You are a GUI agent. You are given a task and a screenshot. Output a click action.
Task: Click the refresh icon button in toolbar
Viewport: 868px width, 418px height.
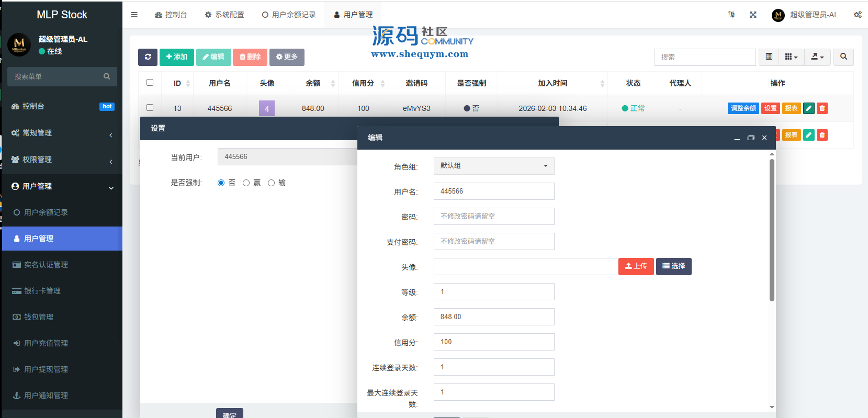click(x=148, y=57)
